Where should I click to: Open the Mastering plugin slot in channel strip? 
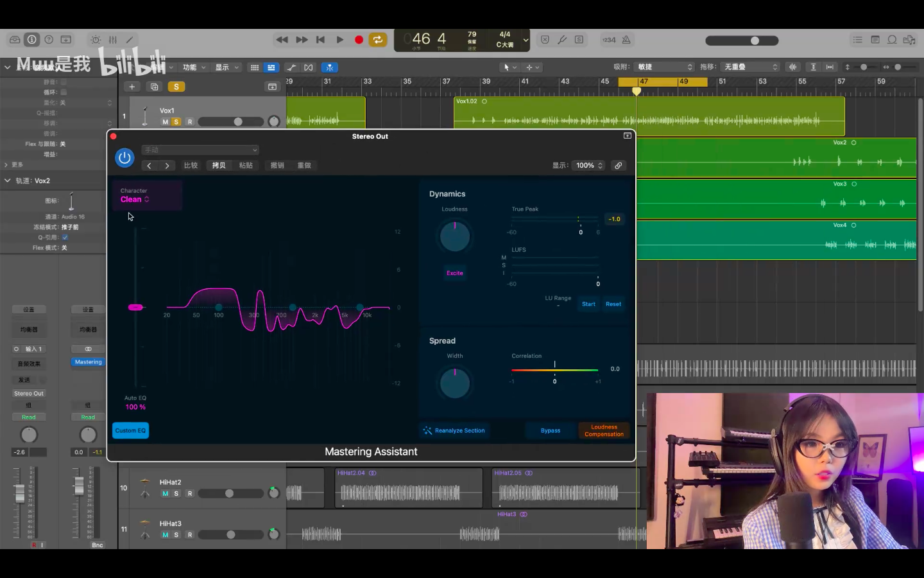tap(88, 362)
